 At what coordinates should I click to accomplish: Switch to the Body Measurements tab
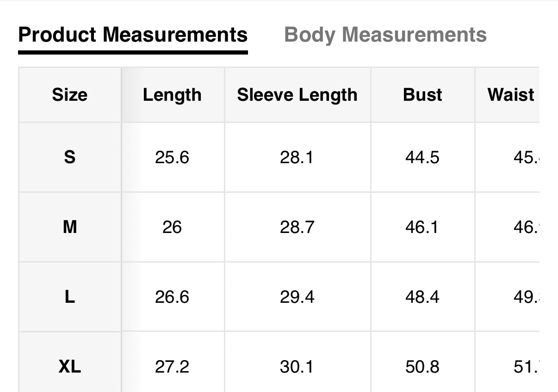coord(385,35)
